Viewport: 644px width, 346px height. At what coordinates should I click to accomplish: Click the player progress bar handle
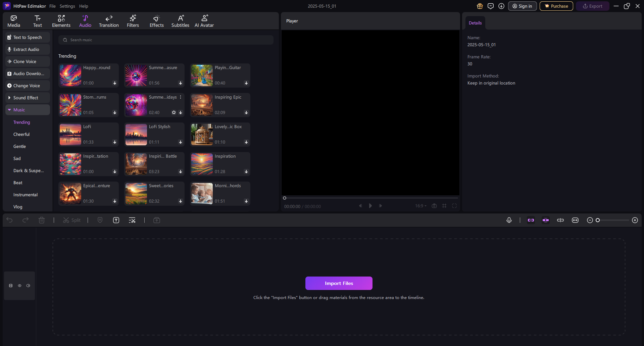click(x=285, y=198)
